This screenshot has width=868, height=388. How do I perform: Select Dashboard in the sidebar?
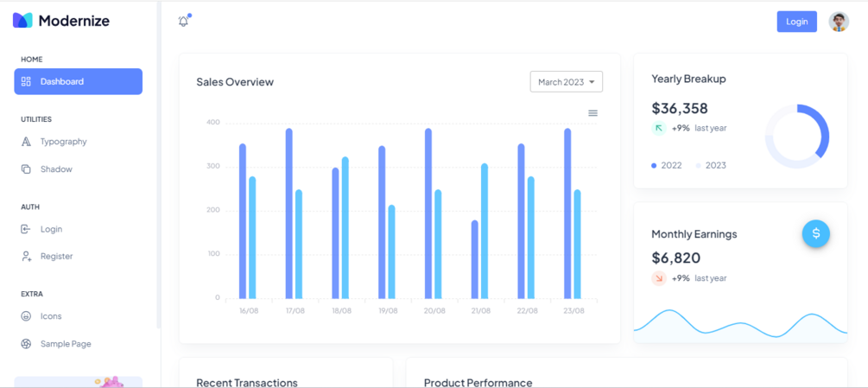point(78,81)
